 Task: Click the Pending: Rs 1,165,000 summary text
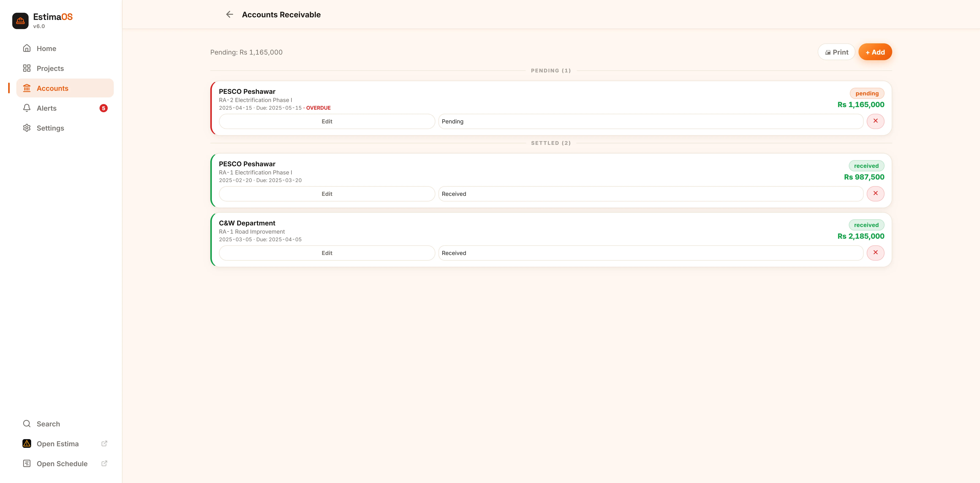tap(247, 52)
